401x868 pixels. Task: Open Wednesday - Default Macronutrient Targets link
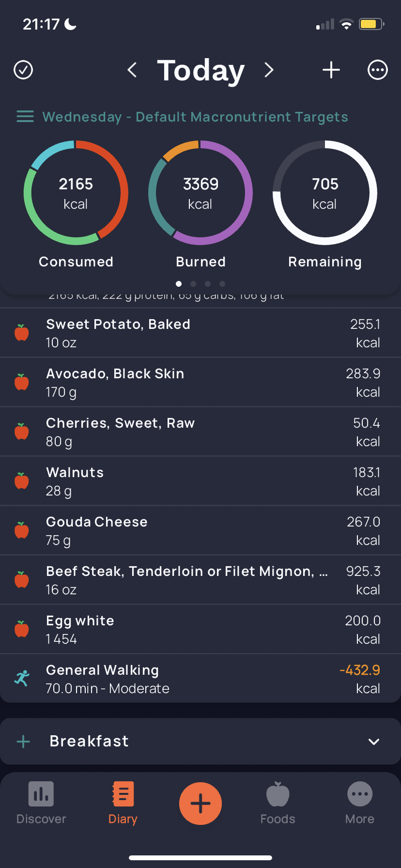click(x=195, y=117)
